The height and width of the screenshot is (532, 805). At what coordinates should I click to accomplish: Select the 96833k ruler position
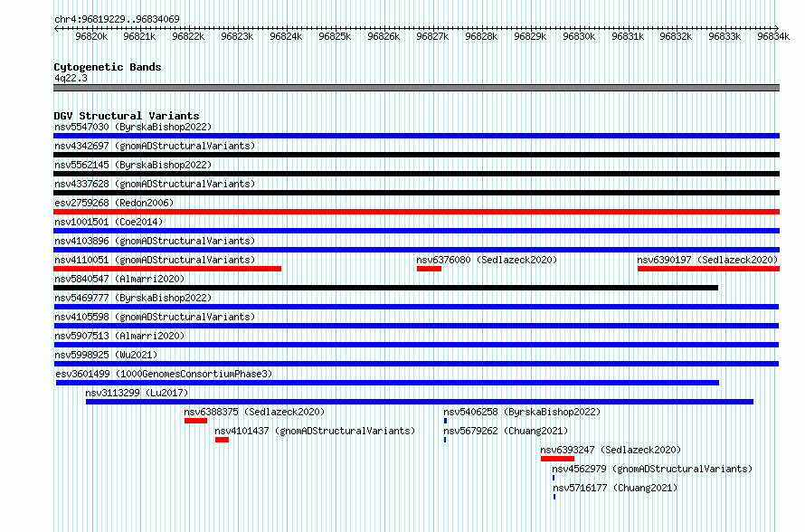point(724,36)
